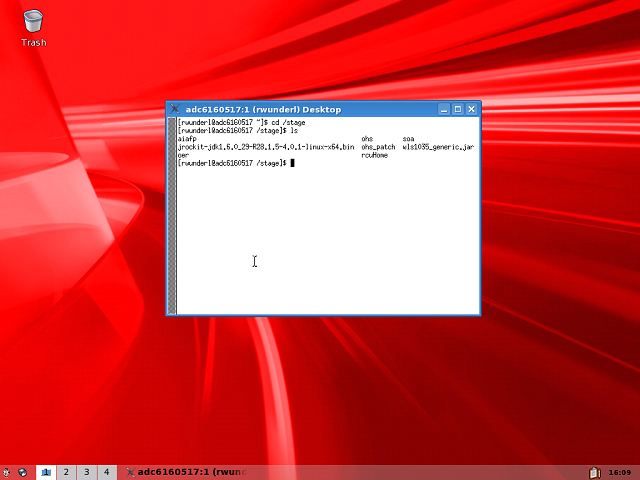The width and height of the screenshot is (640, 480).
Task: Close the terminal window
Action: point(471,109)
